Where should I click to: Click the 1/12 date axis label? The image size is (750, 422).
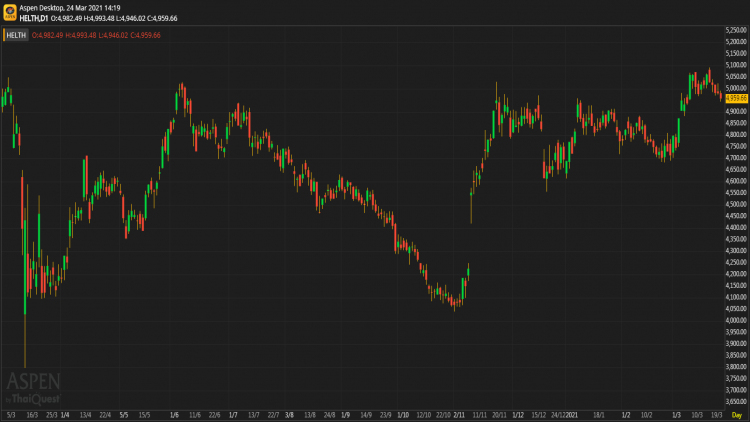(518, 415)
